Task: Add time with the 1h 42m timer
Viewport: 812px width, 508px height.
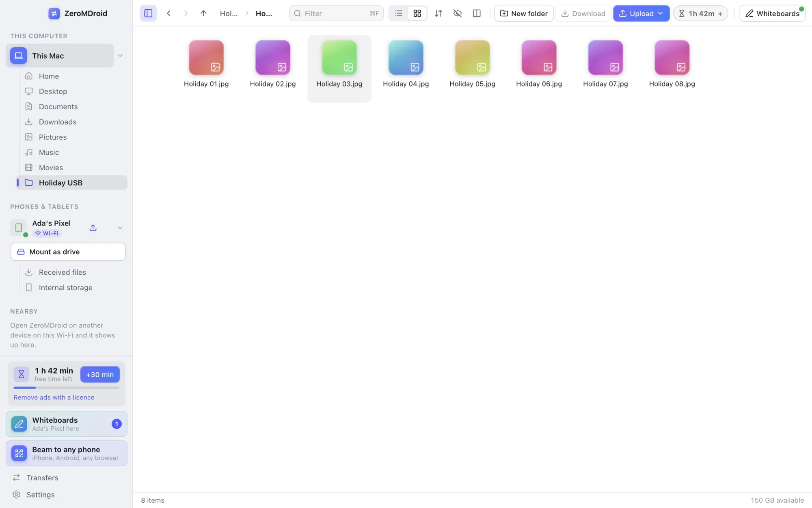Action: pos(701,13)
